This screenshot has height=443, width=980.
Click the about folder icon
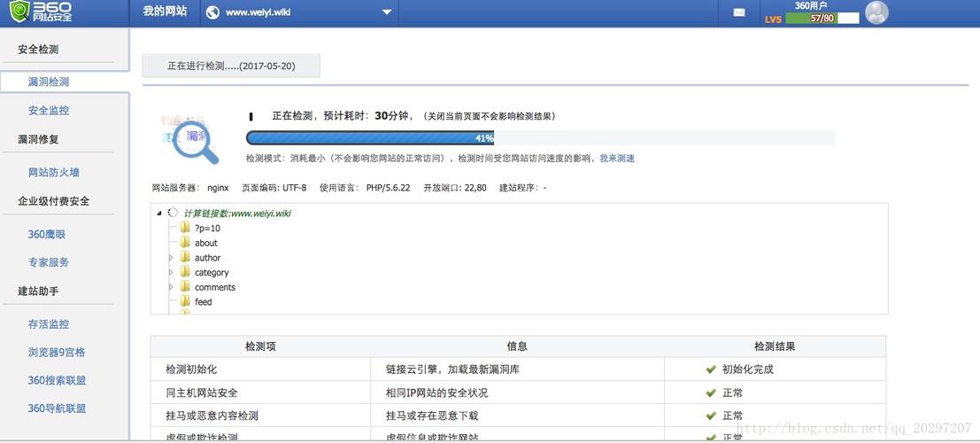[185, 243]
